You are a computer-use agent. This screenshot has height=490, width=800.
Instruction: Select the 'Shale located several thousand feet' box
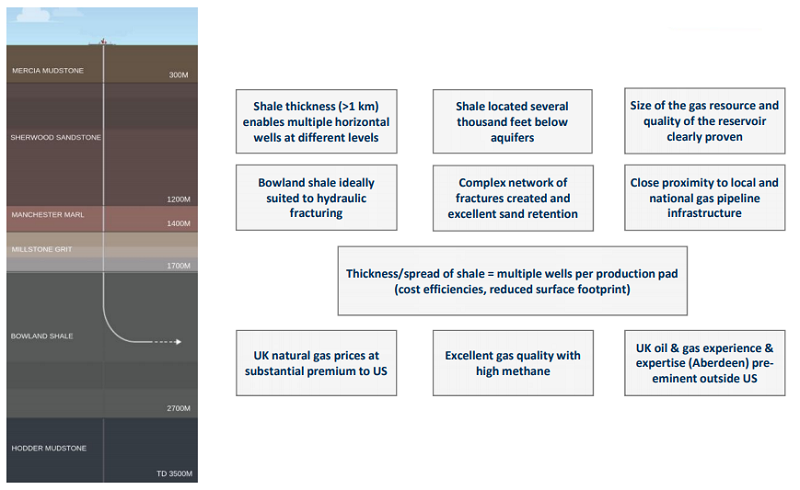coord(512,121)
